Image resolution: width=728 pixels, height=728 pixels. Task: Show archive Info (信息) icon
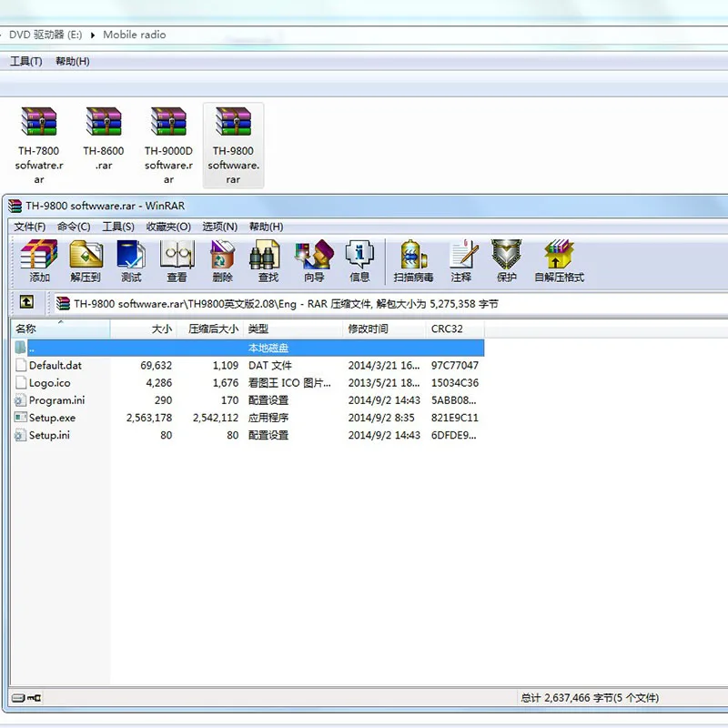(x=359, y=260)
